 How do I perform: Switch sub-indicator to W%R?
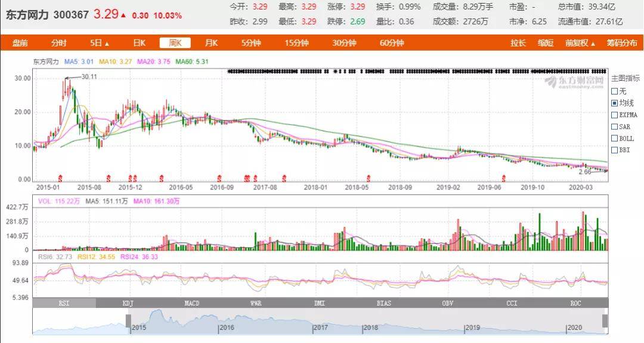pos(256,303)
